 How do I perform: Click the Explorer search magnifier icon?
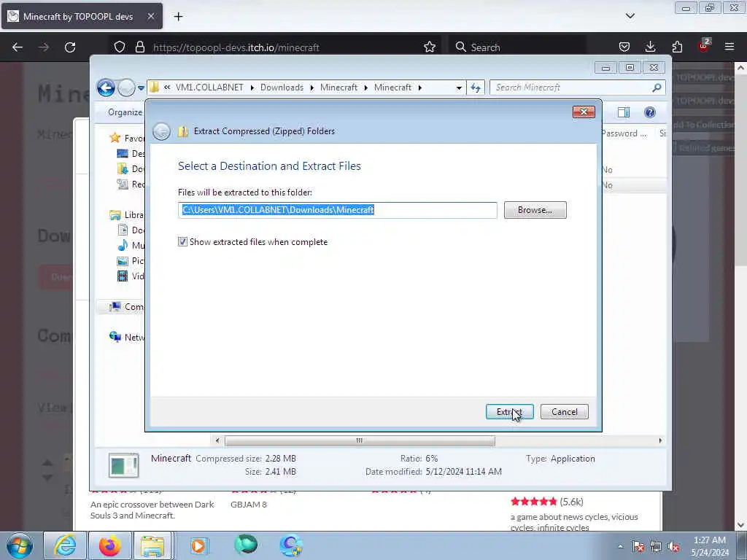[x=657, y=87]
